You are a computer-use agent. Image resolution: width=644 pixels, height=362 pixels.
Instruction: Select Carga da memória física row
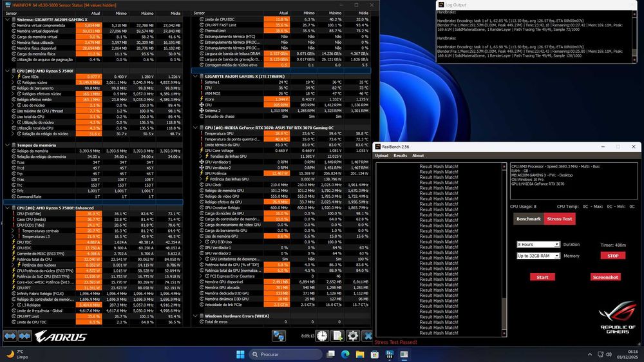pyautogui.click(x=93, y=54)
